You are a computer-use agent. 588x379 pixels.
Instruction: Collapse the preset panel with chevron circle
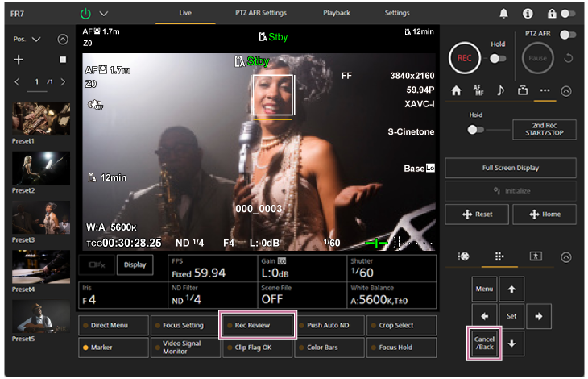coord(63,39)
